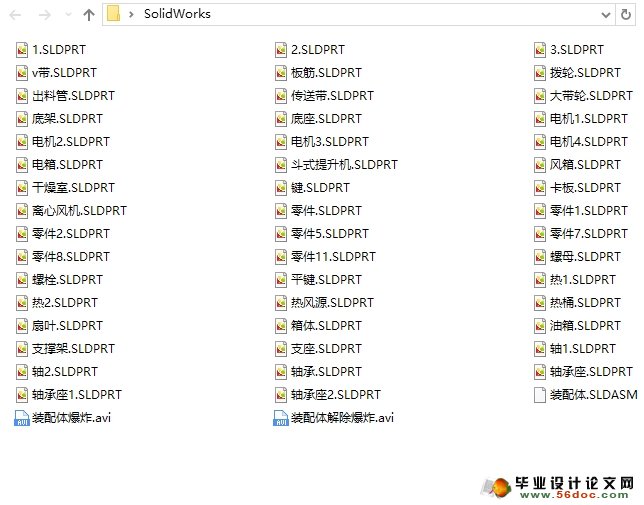Click the 底座.SLDPRT icon
The image size is (644, 505).
pyautogui.click(x=281, y=119)
